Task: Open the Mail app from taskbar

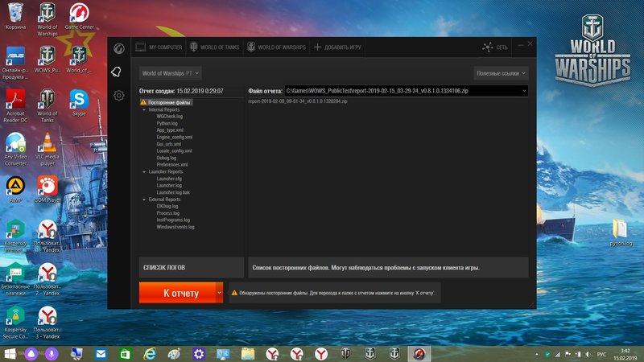Action: [x=101, y=354]
